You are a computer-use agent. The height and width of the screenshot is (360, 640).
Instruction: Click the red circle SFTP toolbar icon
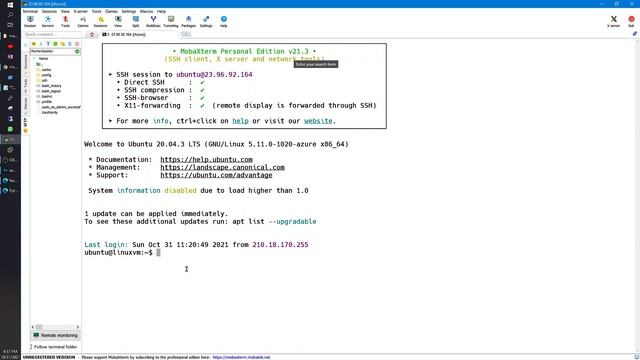(x=77, y=44)
